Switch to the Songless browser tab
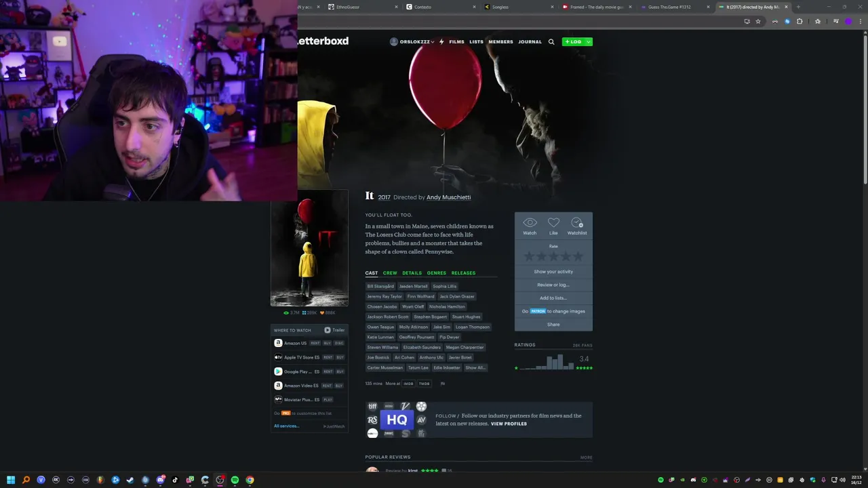This screenshot has height=488, width=868. pyautogui.click(x=519, y=7)
